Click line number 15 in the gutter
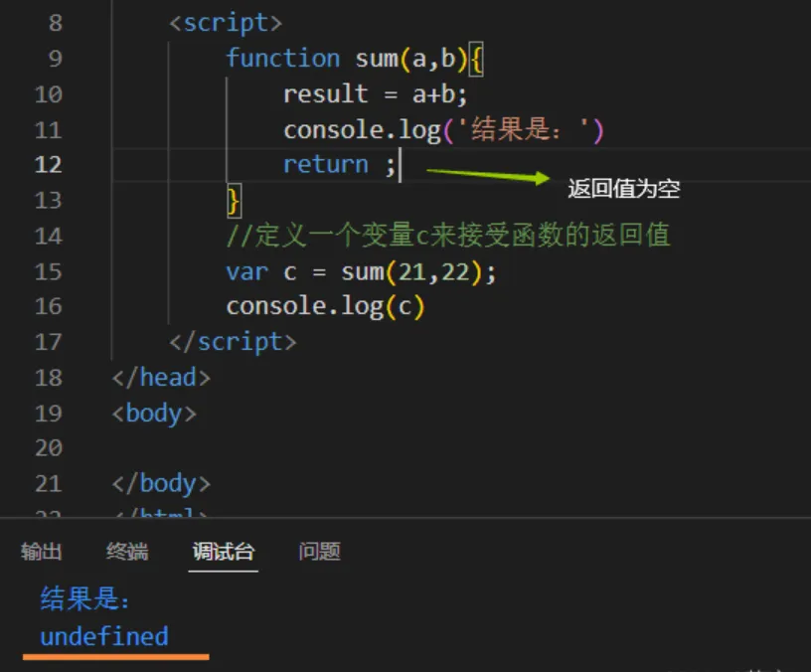 coord(48,271)
